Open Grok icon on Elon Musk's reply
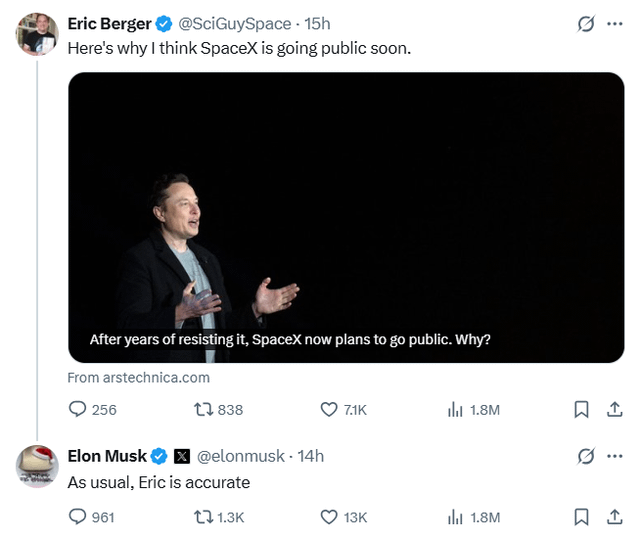 [587, 456]
